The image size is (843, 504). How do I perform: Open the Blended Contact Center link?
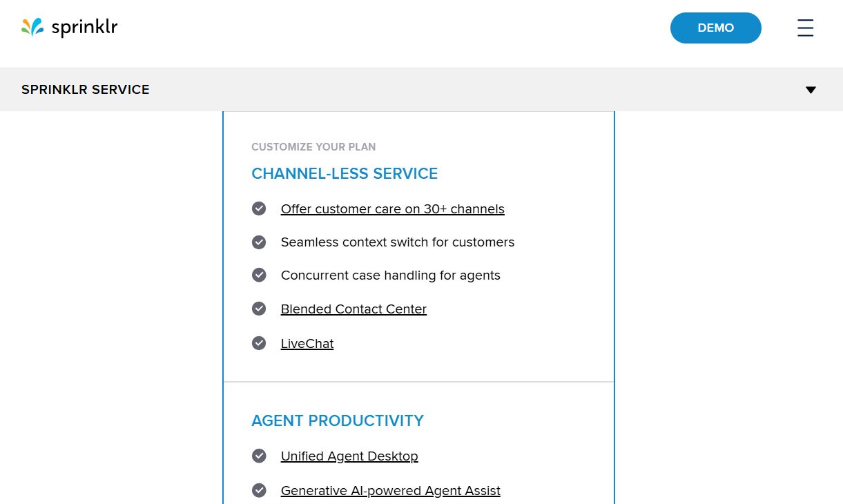pos(353,309)
